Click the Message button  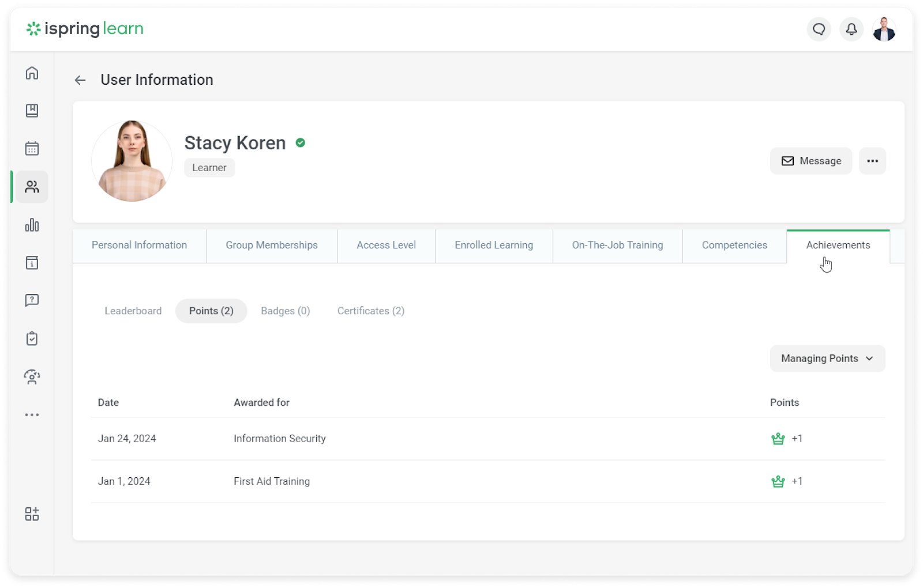[x=811, y=161]
